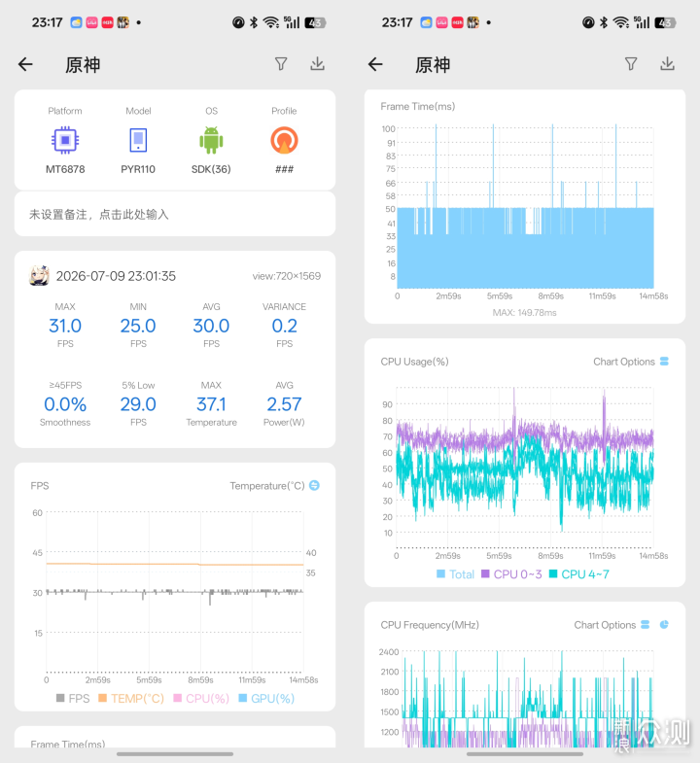Tap Wi-Fi status icon on left status bar
The width and height of the screenshot is (700, 763).
270,22
